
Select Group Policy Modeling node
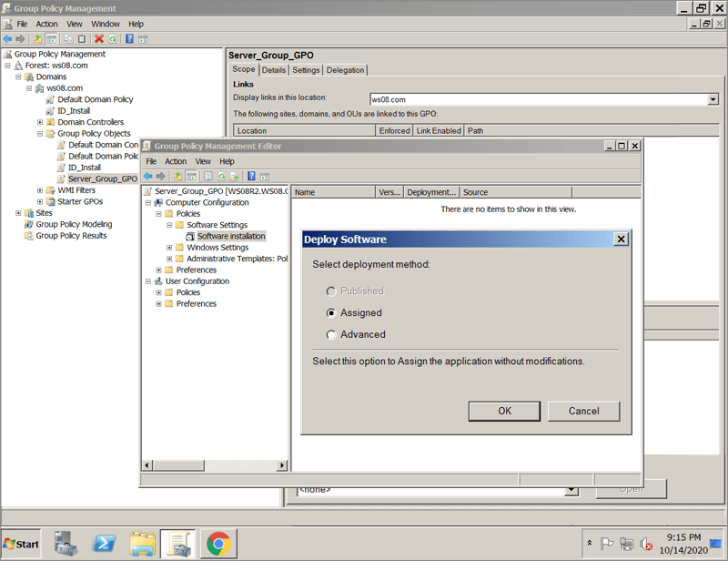pos(74,225)
